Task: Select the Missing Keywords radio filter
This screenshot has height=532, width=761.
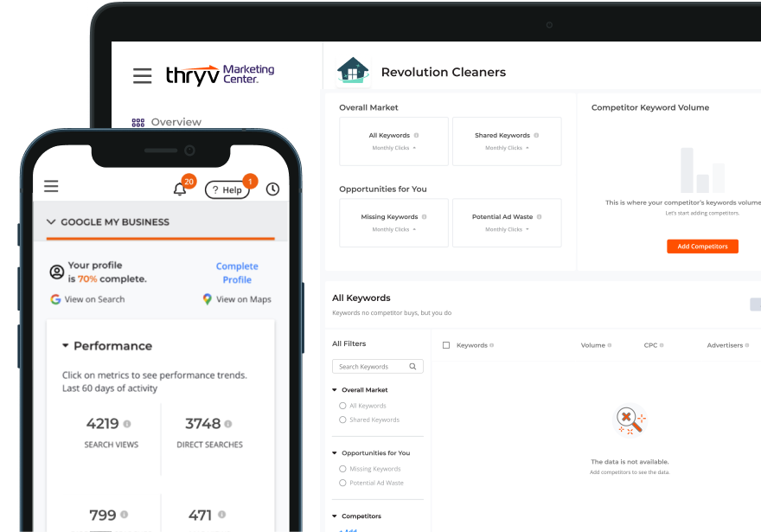Action: click(342, 469)
